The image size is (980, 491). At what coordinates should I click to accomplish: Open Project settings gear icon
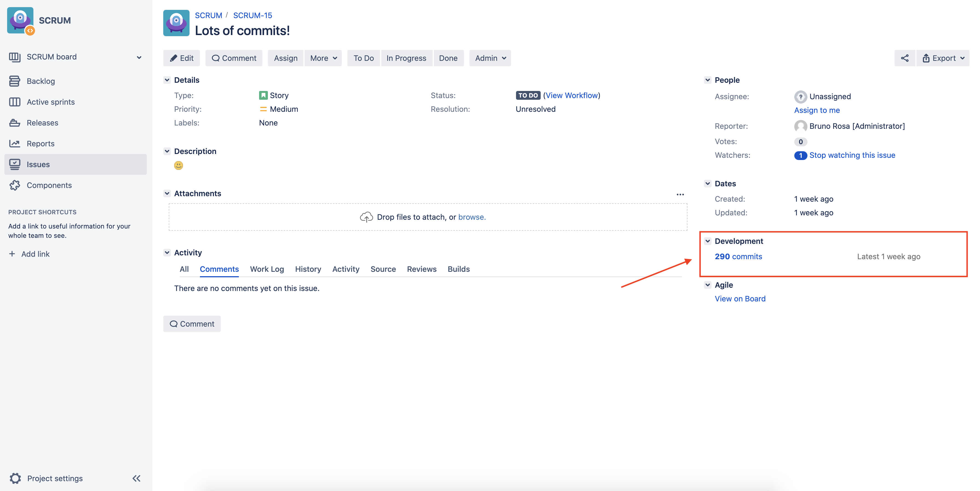pyautogui.click(x=15, y=478)
